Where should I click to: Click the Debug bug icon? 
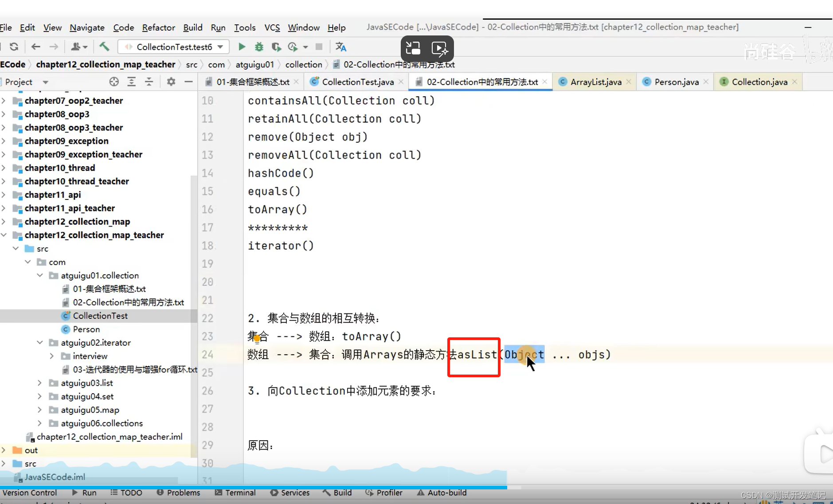[259, 47]
